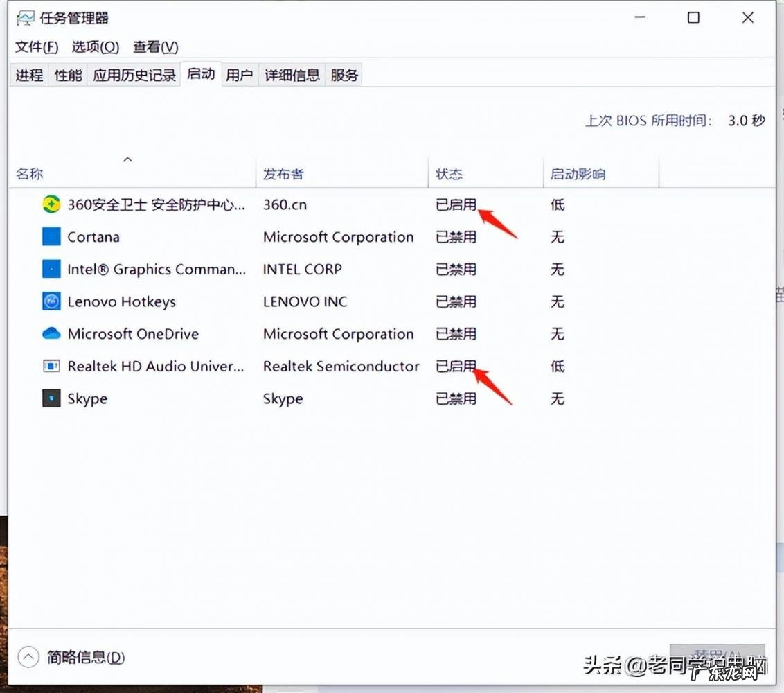Open the 文件 menu
The width and height of the screenshot is (784, 693).
(35, 47)
